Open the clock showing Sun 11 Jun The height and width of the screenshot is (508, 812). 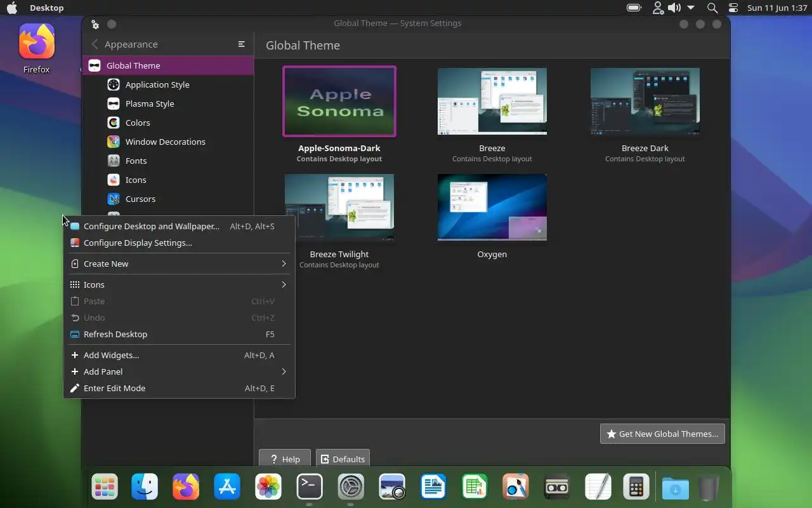(777, 8)
